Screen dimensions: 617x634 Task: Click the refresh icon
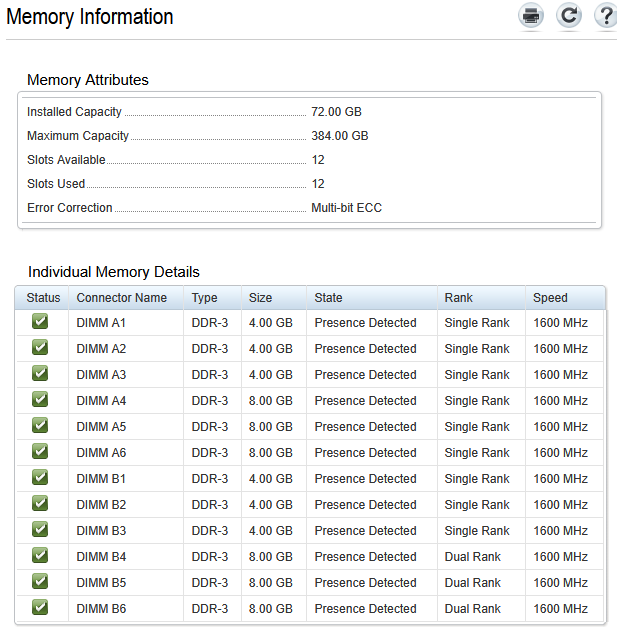pos(569,15)
